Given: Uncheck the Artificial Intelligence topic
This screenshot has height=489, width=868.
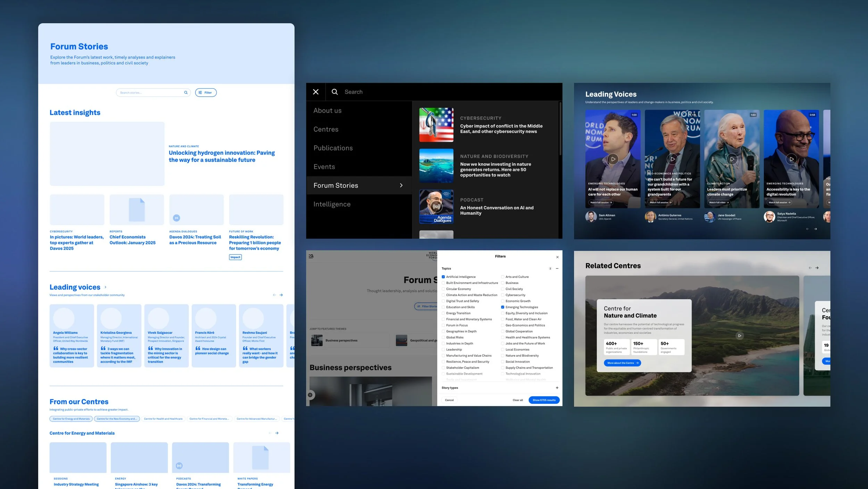Looking at the screenshot, I should tap(443, 277).
